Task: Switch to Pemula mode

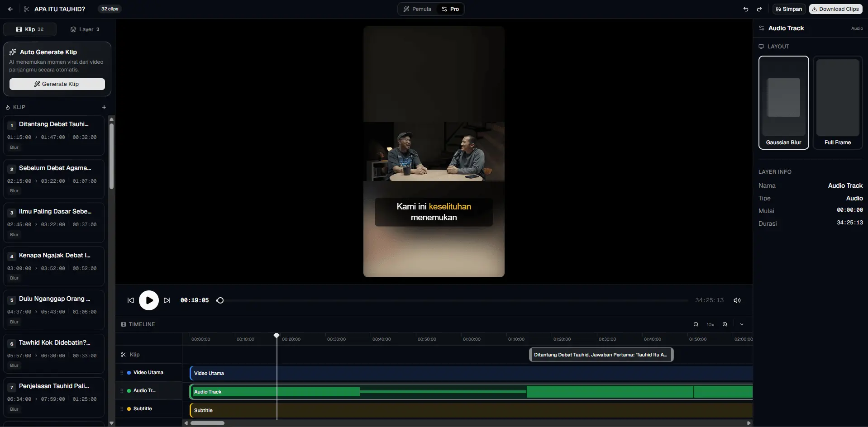Action: tap(417, 9)
